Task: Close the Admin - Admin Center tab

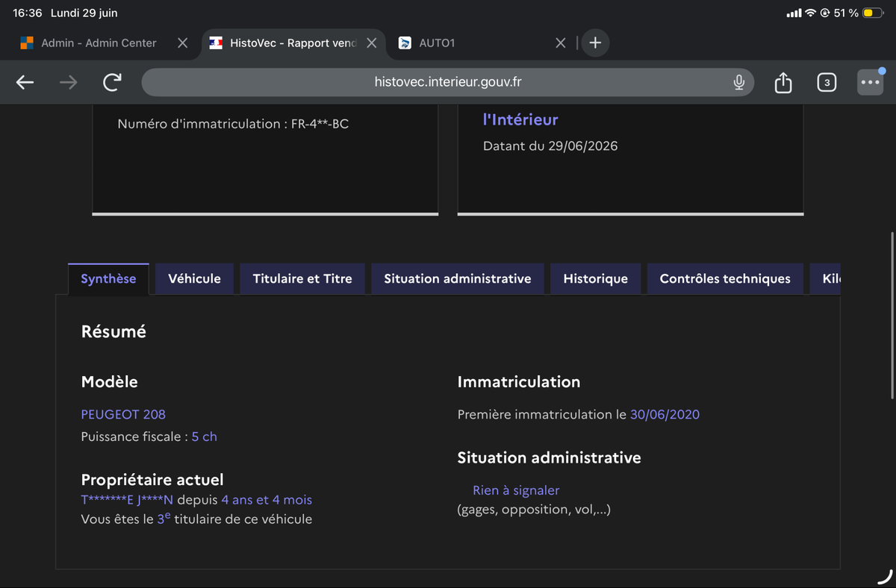Action: [182, 43]
